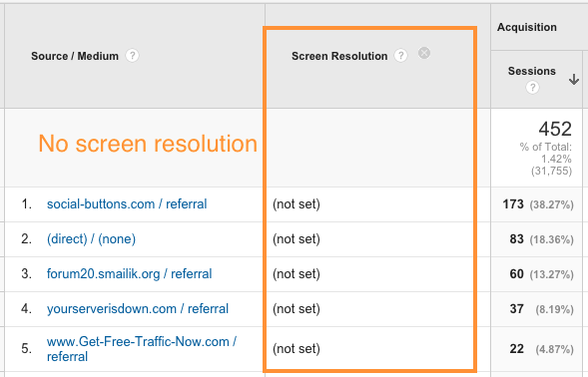Image resolution: width=588 pixels, height=377 pixels.
Task: Open forum20.smailik.org / referral link
Action: pos(129,274)
